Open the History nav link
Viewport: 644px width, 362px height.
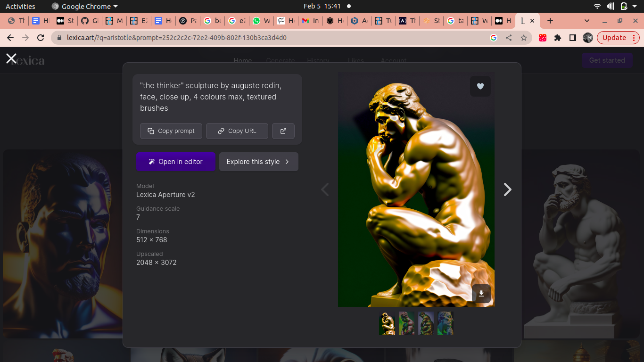318,60
